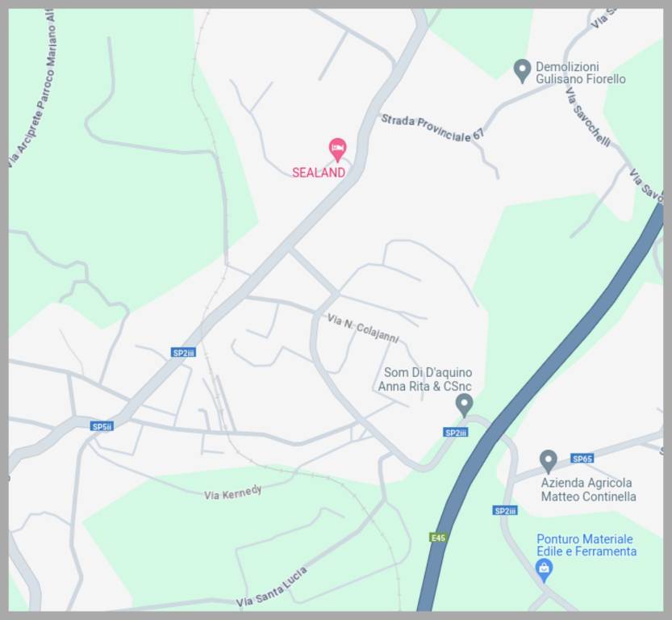
Task: Click the Via Savochelli street label
Action: (588, 117)
